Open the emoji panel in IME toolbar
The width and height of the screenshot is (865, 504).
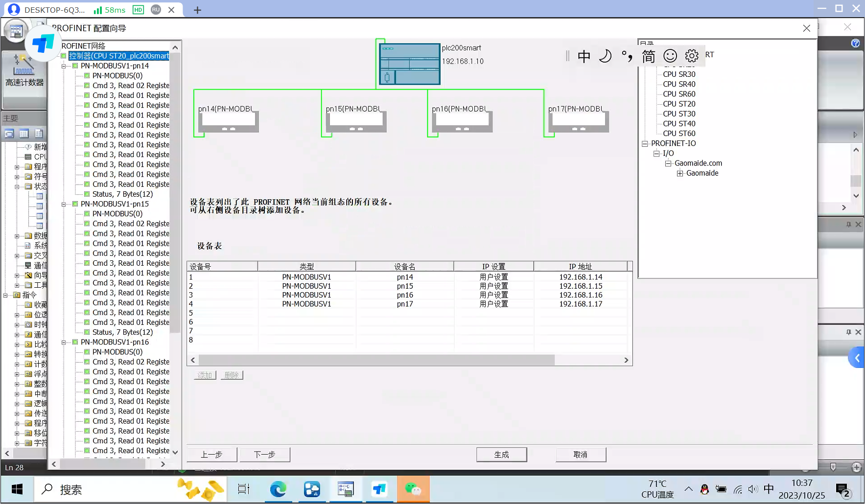coord(670,56)
